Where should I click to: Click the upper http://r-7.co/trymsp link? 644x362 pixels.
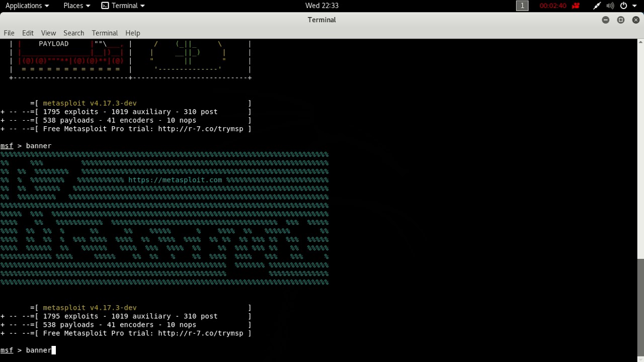pos(201,129)
